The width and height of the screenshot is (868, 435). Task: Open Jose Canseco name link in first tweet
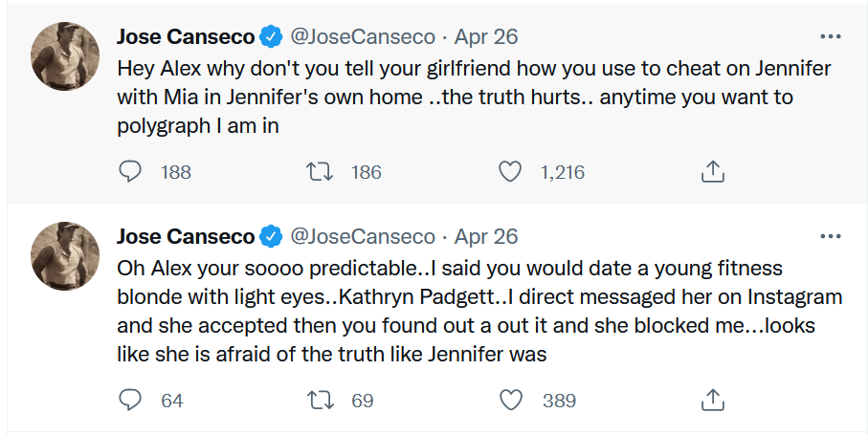tap(186, 37)
